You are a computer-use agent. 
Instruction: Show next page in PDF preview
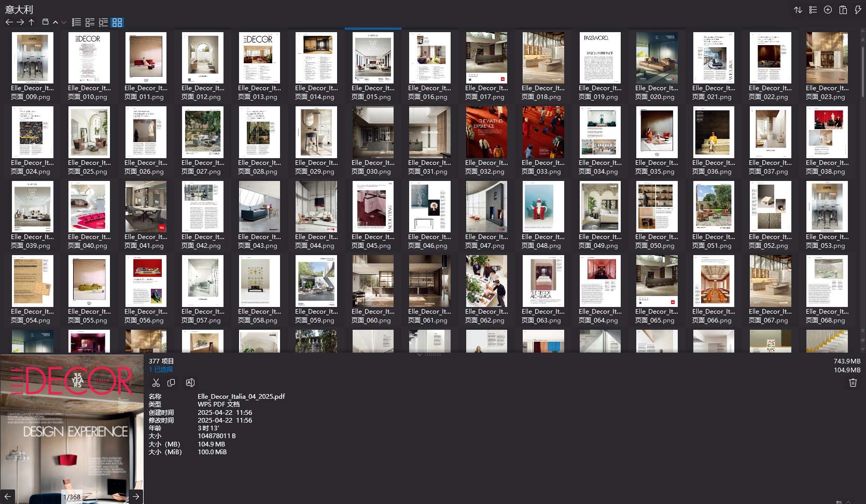(x=135, y=496)
